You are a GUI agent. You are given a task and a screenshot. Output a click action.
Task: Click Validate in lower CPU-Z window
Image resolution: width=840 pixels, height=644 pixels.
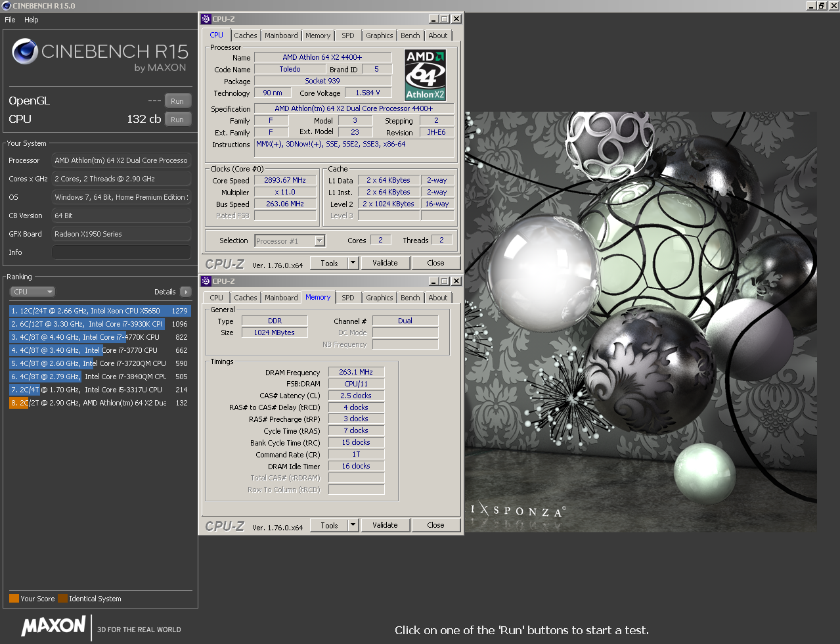point(385,526)
